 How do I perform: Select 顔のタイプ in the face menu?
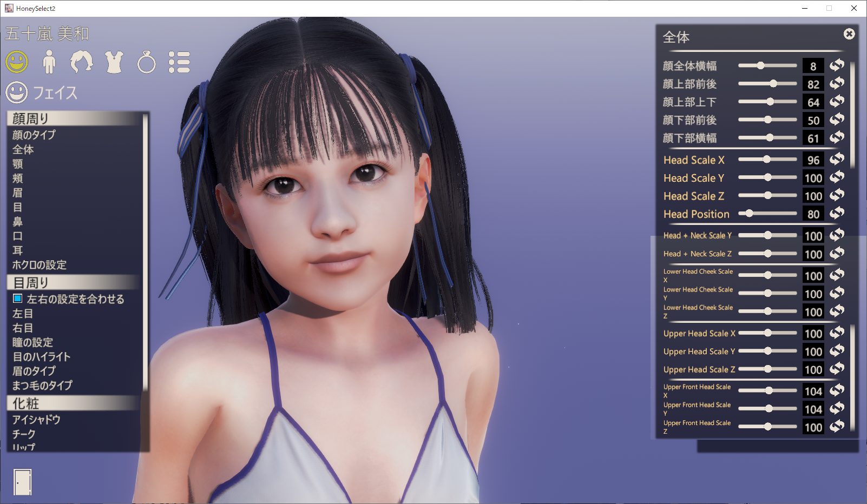click(x=34, y=135)
